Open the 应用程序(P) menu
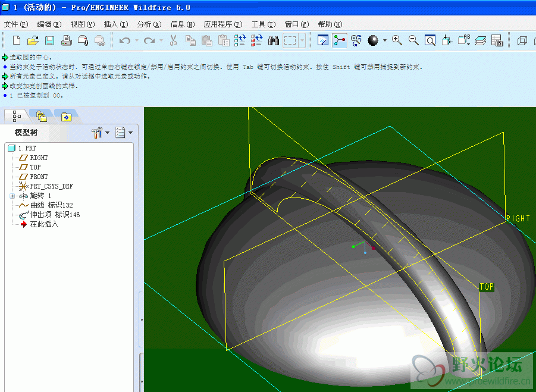Viewport: 536px width, 392px height. tap(223, 24)
